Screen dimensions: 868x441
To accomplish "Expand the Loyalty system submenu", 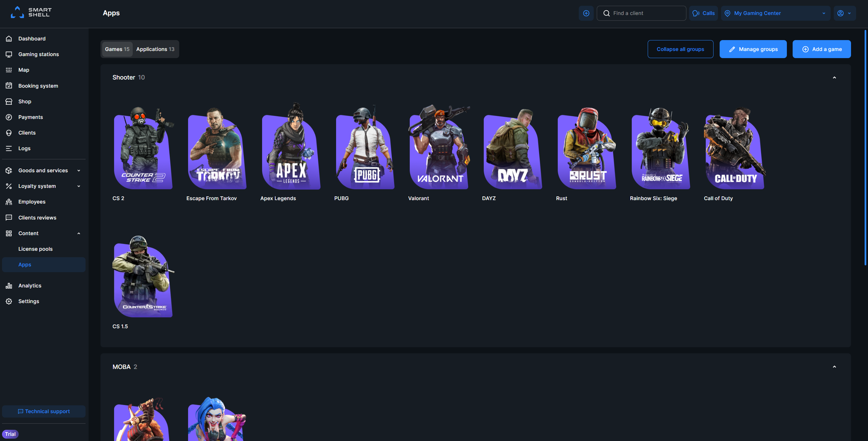I will click(79, 186).
